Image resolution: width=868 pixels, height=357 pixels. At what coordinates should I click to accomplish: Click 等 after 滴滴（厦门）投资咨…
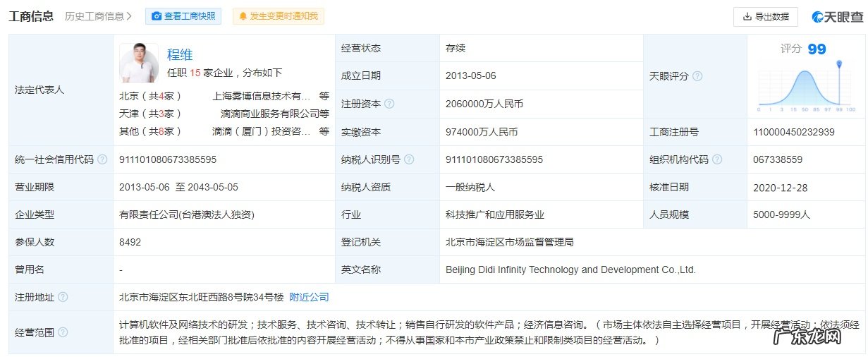coord(324,131)
